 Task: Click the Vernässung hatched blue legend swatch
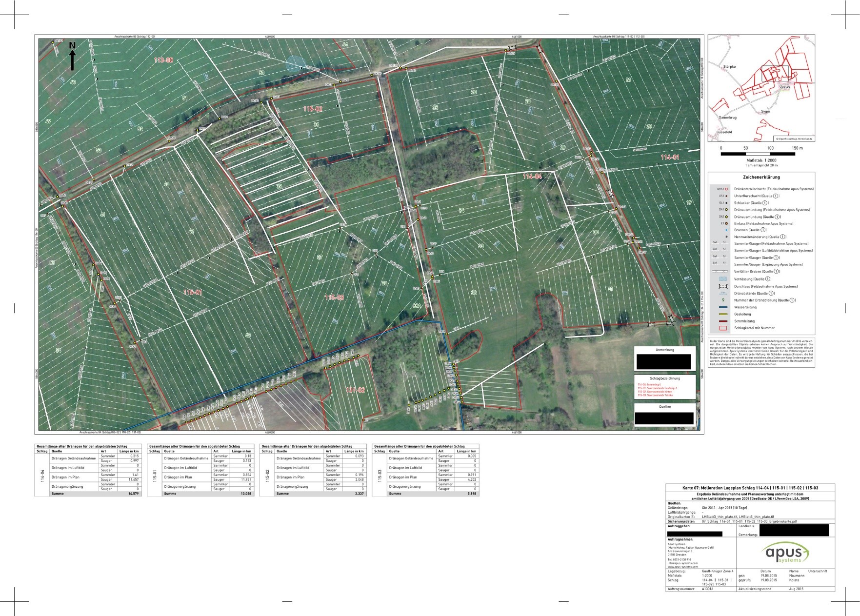coord(723,279)
